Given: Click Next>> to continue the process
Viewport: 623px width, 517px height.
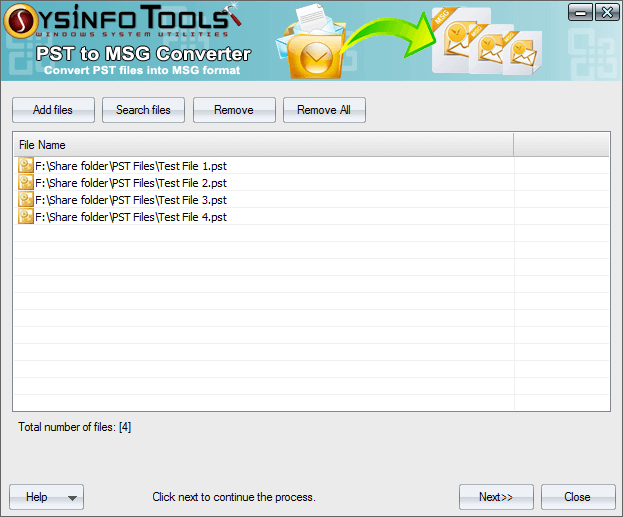Looking at the screenshot, I should tap(496, 497).
